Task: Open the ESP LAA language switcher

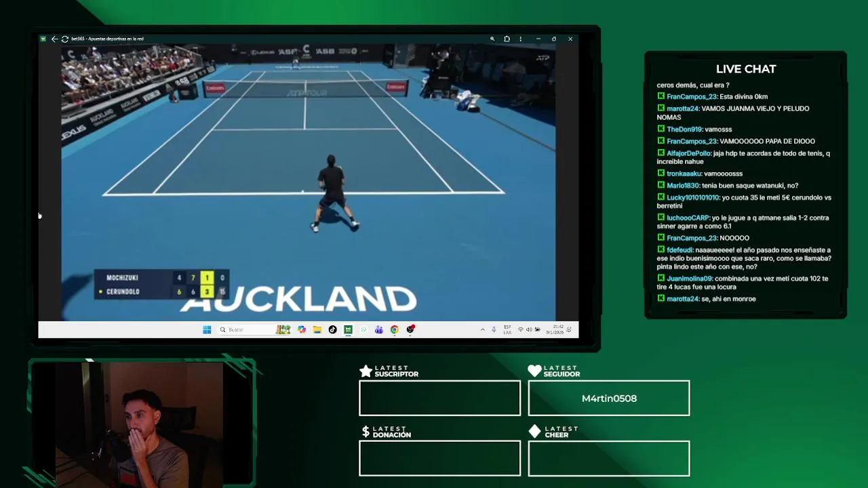Action: (x=507, y=329)
